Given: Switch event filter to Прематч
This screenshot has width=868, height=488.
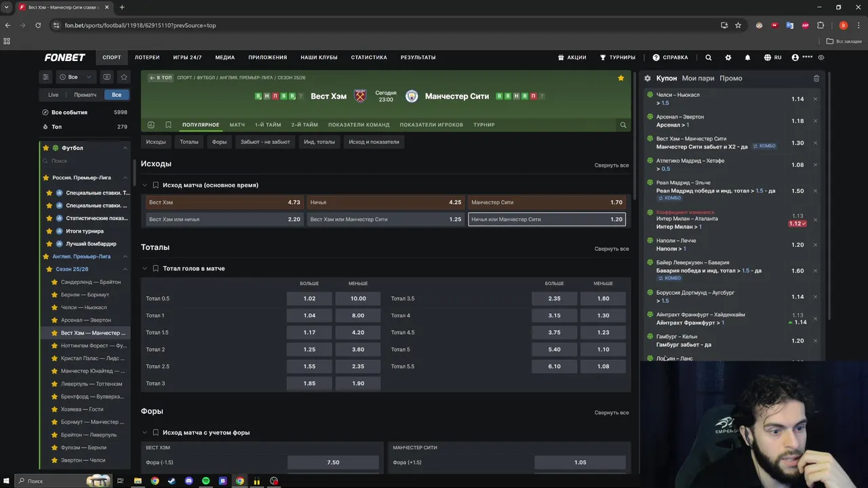Looking at the screenshot, I should (85, 95).
